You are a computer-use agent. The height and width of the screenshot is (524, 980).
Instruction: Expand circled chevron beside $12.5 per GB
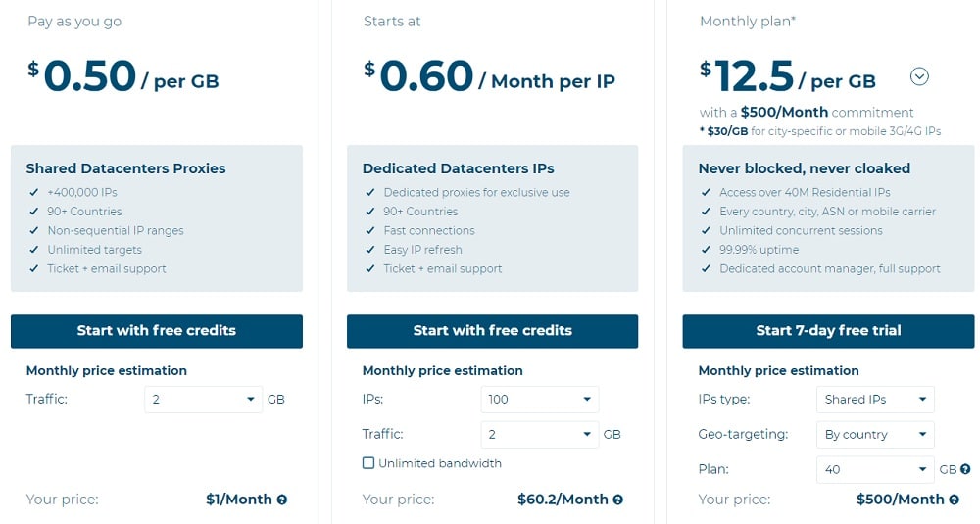[919, 76]
